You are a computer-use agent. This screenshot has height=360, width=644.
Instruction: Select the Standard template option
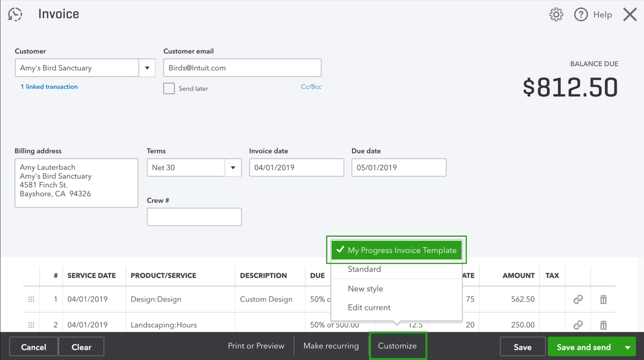(364, 269)
